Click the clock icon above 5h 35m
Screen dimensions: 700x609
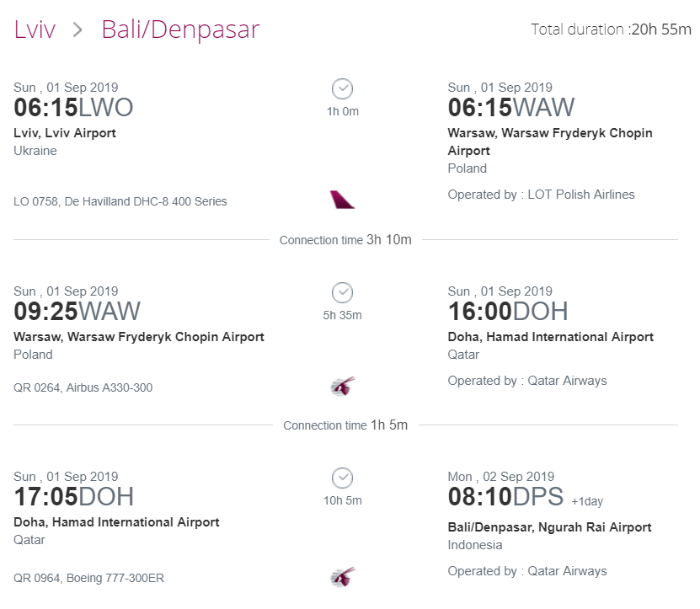pyautogui.click(x=342, y=293)
